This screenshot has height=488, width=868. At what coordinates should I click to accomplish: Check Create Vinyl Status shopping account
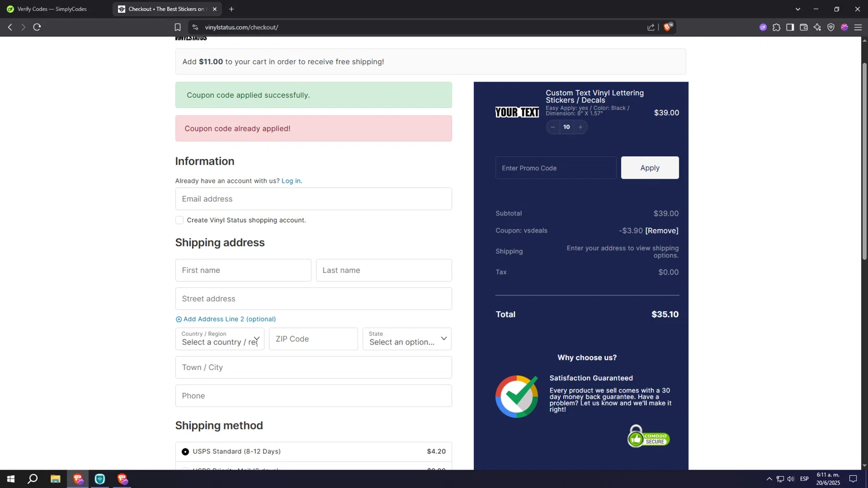179,220
